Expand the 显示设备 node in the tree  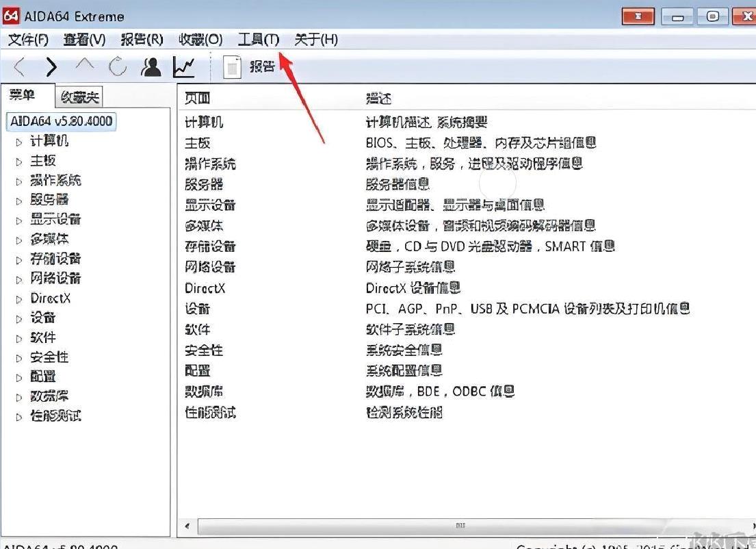coord(18,220)
